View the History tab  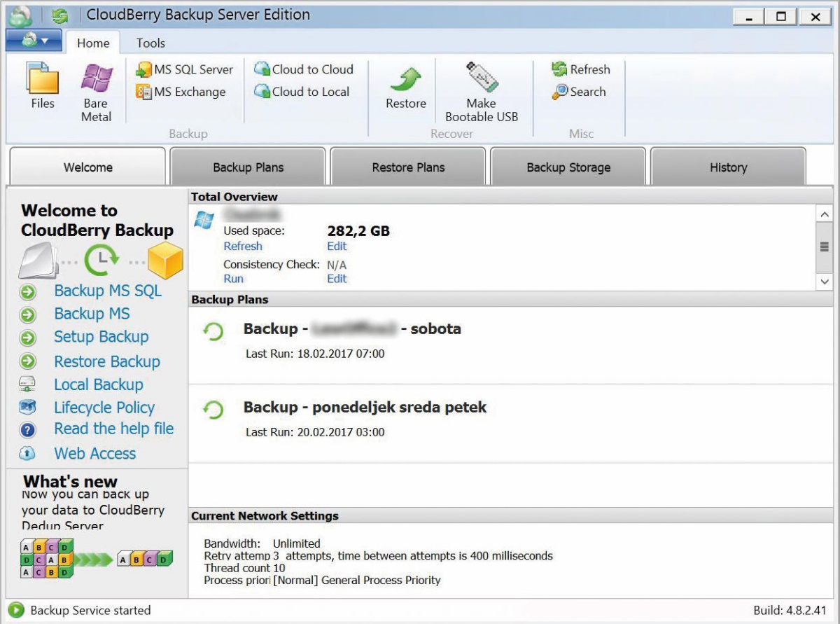click(x=728, y=167)
